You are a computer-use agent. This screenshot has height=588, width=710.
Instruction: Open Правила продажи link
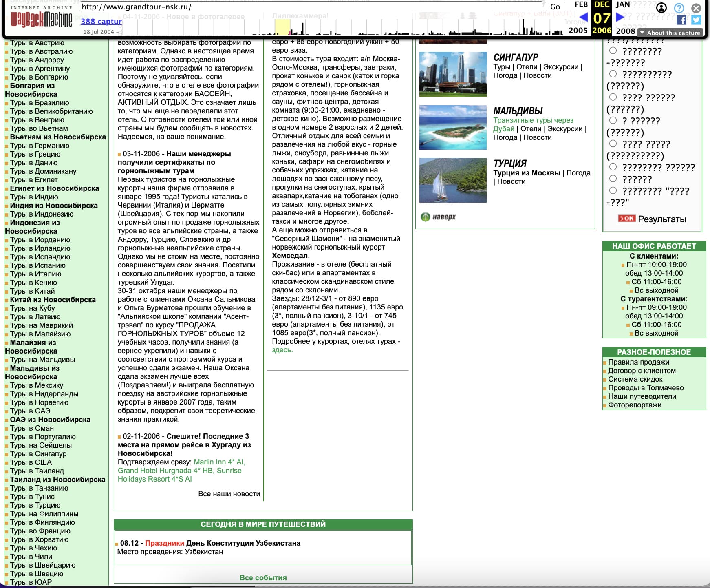[x=639, y=362]
